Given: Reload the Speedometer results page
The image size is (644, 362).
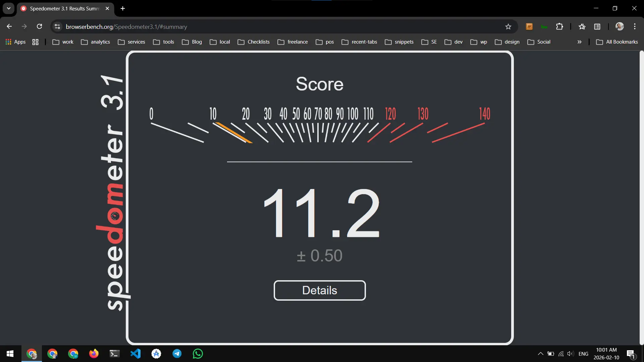Looking at the screenshot, I should [x=39, y=26].
